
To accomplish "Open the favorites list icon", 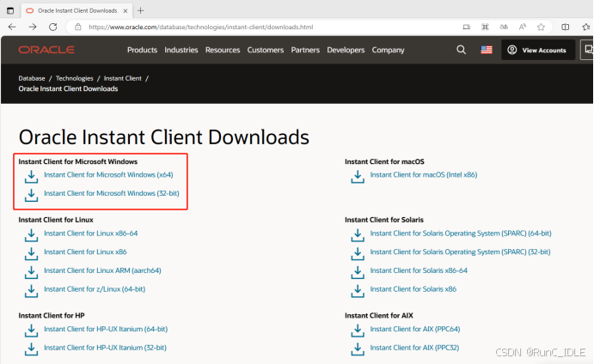I will tap(585, 27).
